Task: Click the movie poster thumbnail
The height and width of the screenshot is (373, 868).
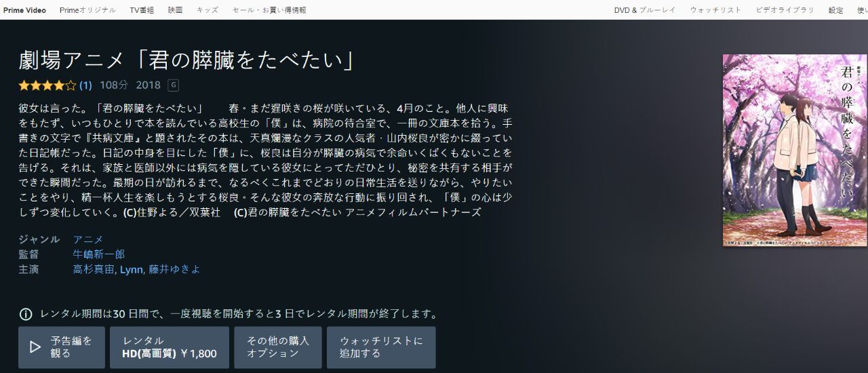Action: coord(785,151)
